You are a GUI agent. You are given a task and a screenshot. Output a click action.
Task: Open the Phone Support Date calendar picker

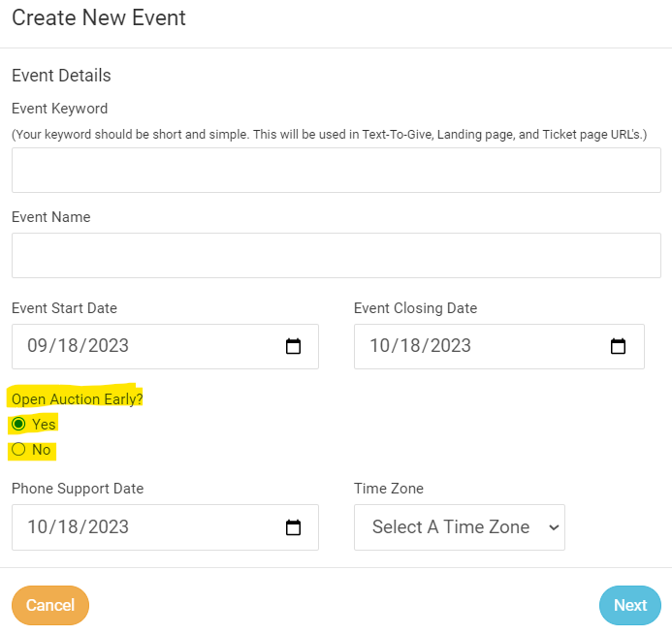pyautogui.click(x=293, y=527)
